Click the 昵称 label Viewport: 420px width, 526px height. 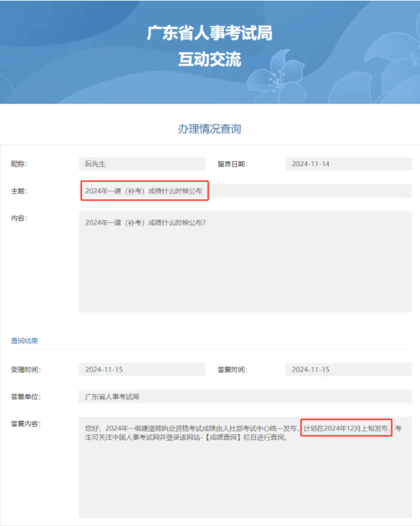point(20,164)
